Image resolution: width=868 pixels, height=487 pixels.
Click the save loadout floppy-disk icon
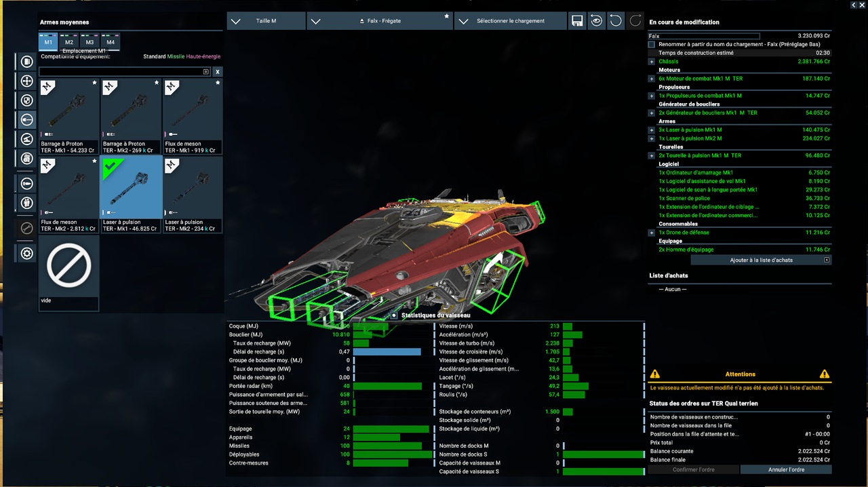point(577,21)
